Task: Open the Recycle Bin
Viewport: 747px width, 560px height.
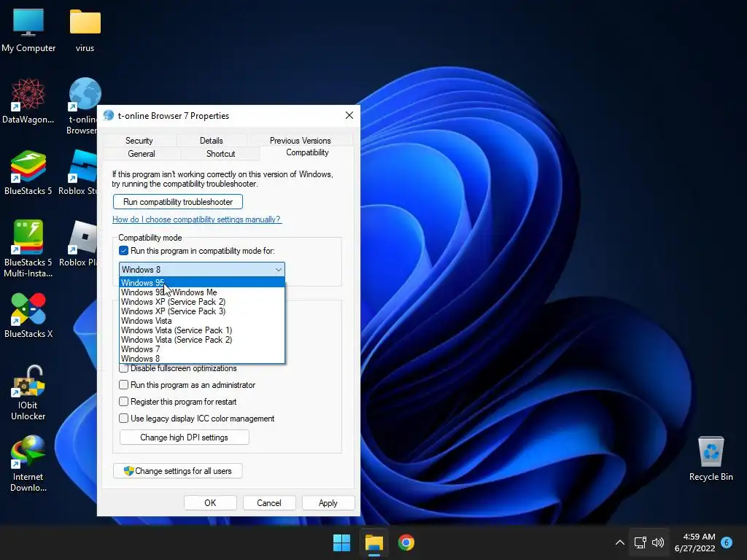Action: [711, 458]
